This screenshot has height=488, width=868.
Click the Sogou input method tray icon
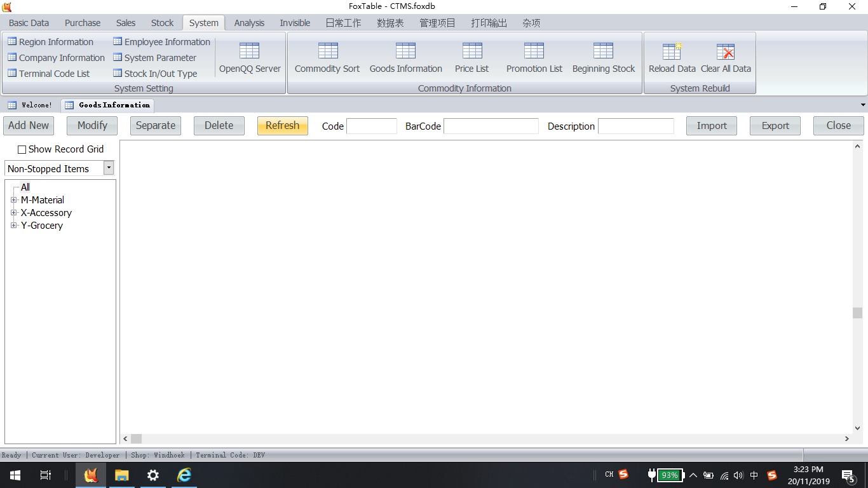772,475
